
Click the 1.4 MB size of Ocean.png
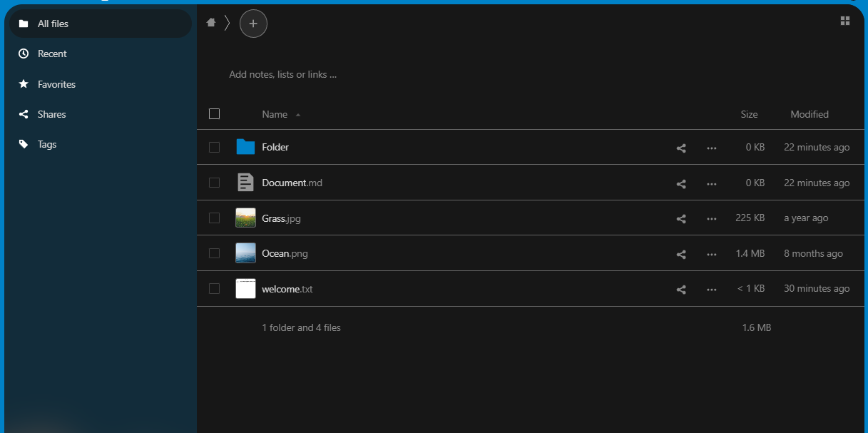pyautogui.click(x=750, y=253)
